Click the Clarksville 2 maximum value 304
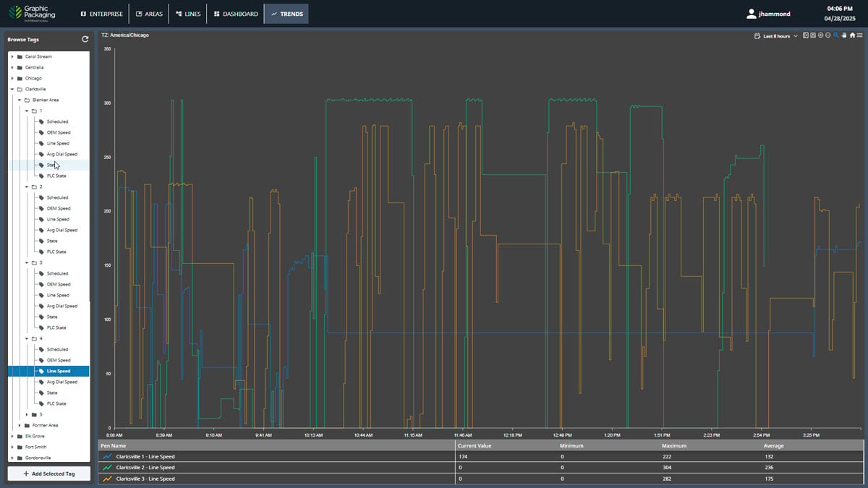This screenshot has height=488, width=868. 666,468
